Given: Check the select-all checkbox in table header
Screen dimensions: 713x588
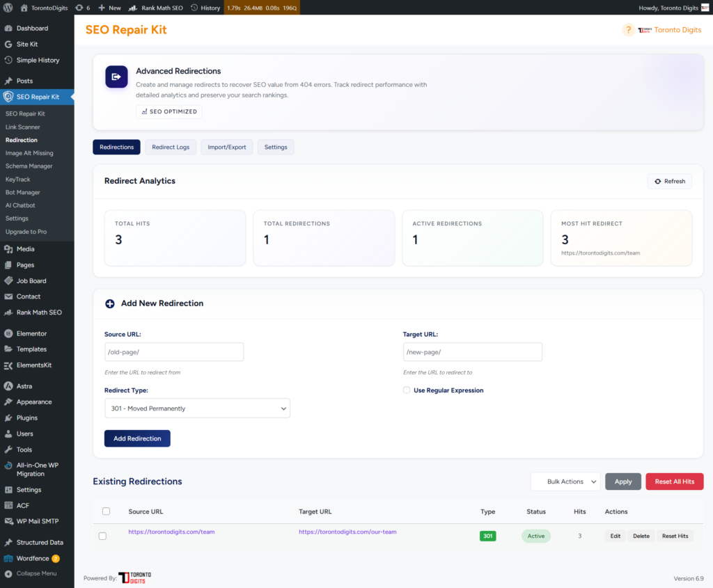Looking at the screenshot, I should click(x=107, y=511).
